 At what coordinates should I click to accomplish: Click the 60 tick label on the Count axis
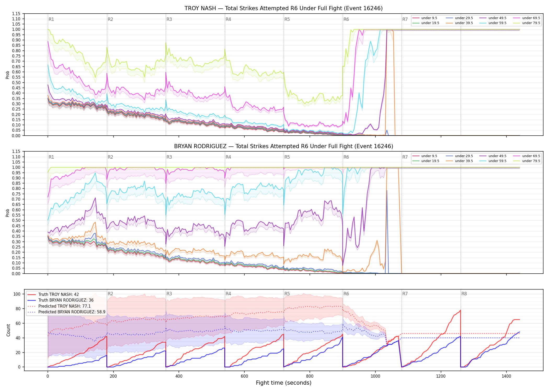tap(18, 323)
